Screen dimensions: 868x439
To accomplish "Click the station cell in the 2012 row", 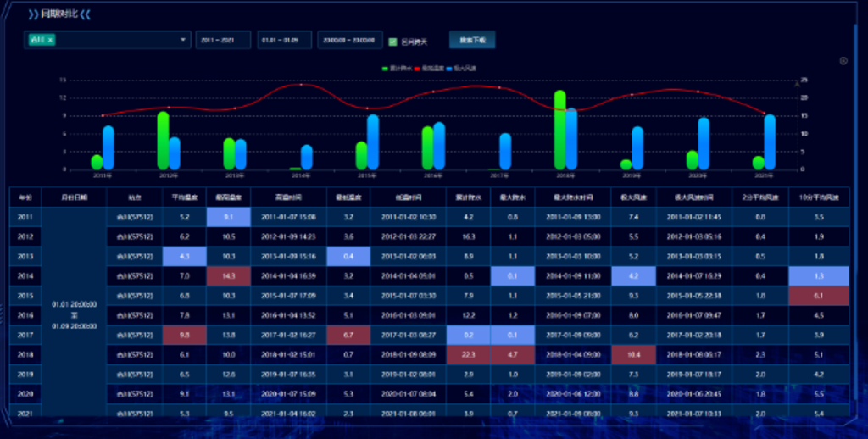I will coord(135,236).
